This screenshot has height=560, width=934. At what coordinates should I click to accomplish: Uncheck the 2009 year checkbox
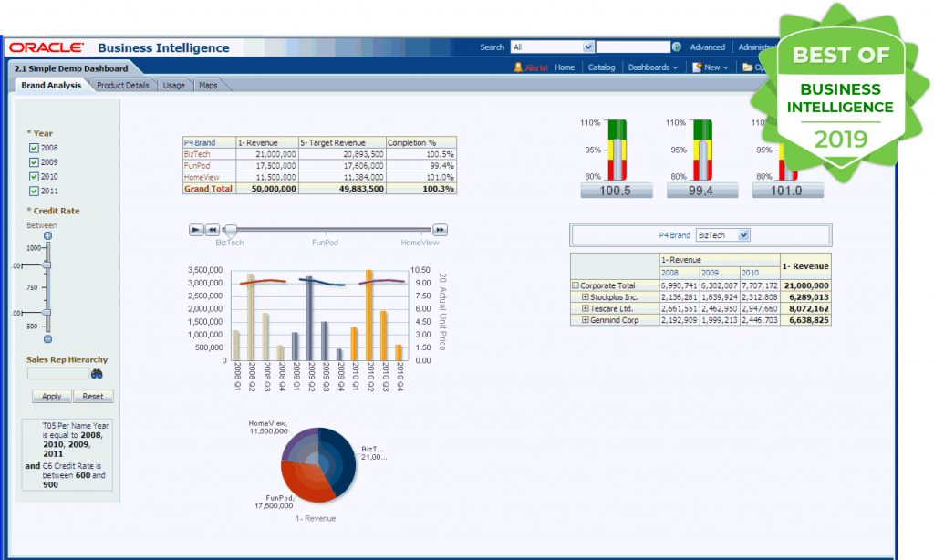[34, 162]
